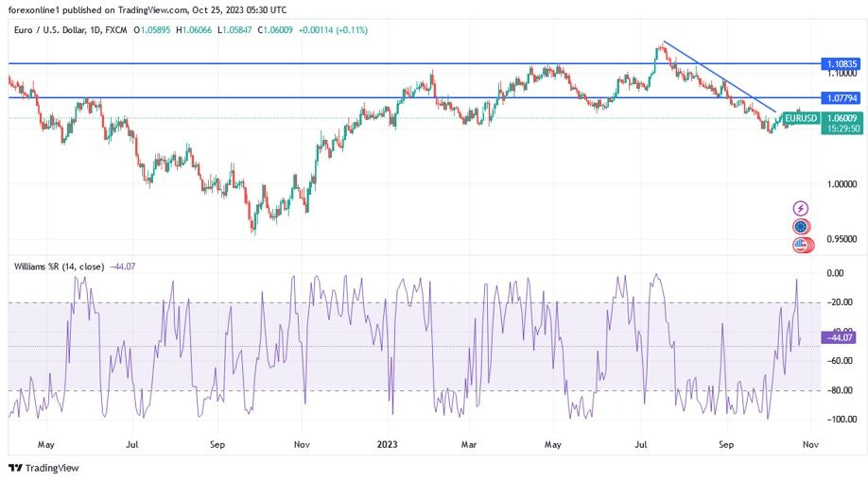Click the 15:29:50 bar countdown timer
868x481 pixels.
840,129
